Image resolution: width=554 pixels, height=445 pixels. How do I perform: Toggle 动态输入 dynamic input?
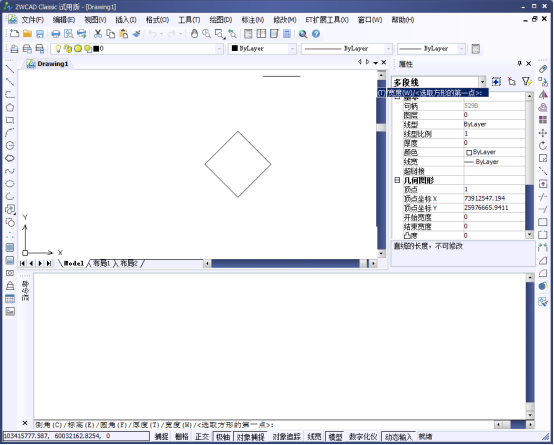[398, 437]
